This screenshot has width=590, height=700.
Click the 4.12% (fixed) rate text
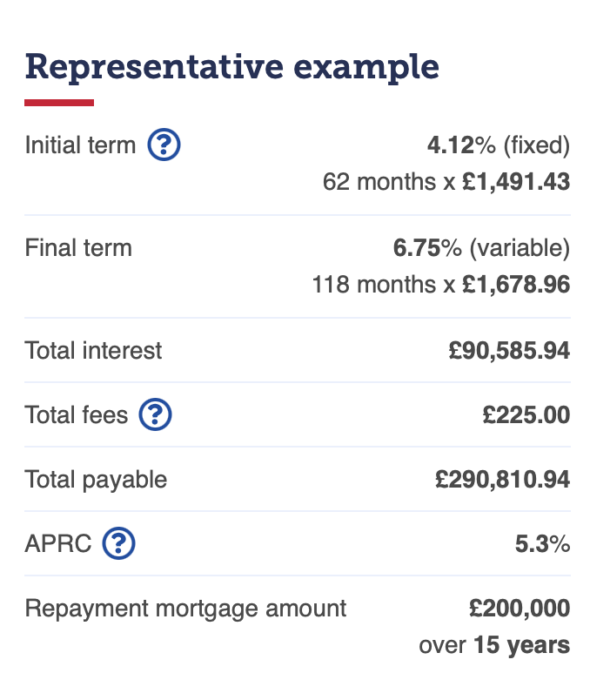coord(499,145)
